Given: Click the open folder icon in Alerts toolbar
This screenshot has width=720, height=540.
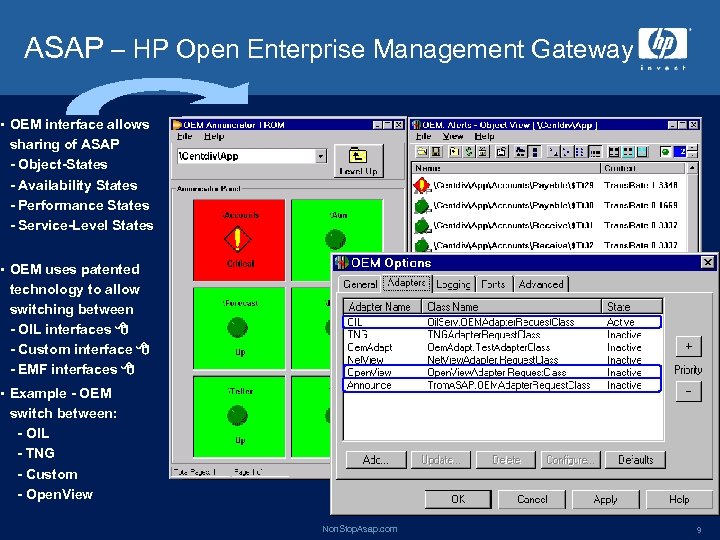Looking at the screenshot, I should coord(422,152).
